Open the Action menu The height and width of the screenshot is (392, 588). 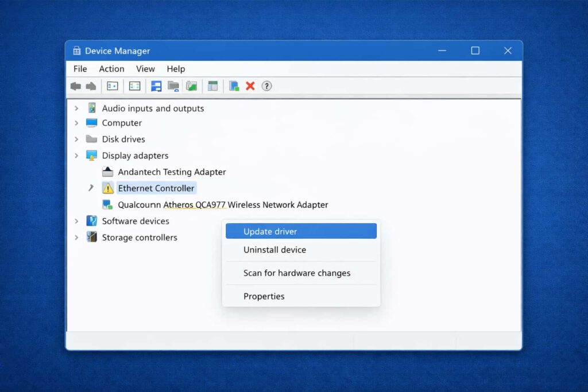coord(111,69)
